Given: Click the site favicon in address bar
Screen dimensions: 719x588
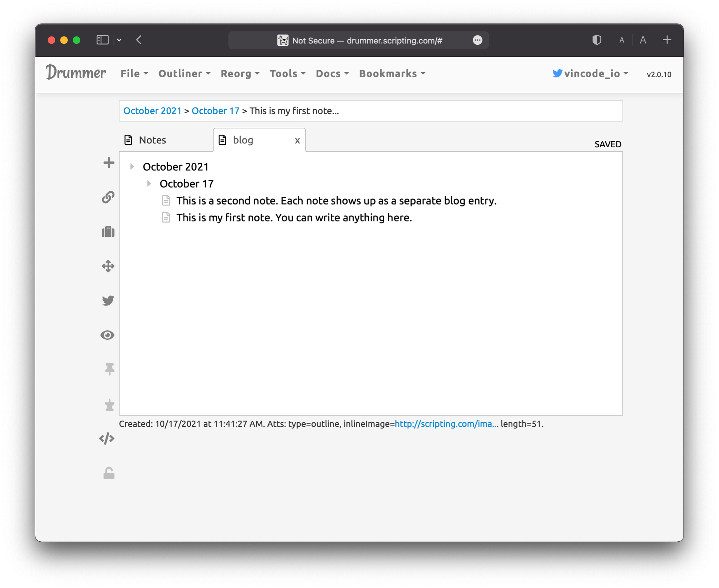Looking at the screenshot, I should pyautogui.click(x=283, y=40).
